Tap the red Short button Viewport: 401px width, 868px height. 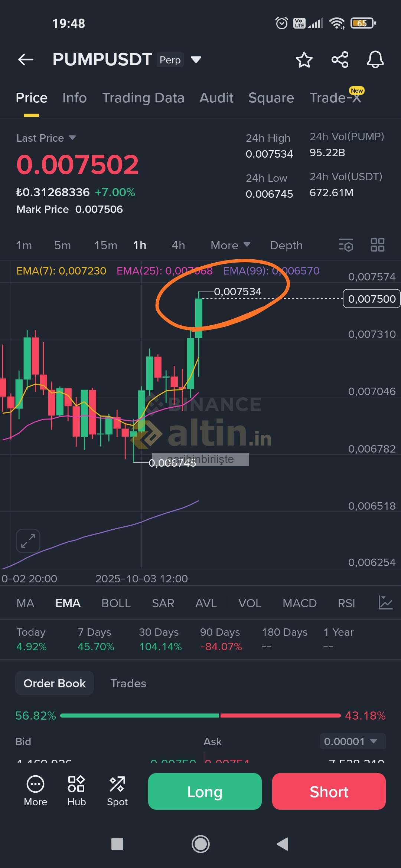tap(329, 791)
